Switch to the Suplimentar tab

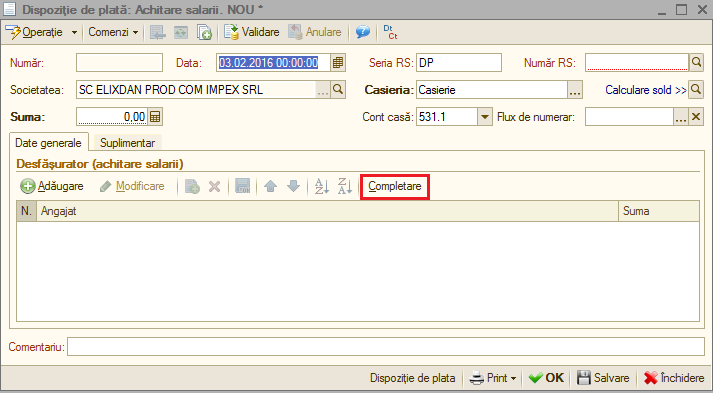click(x=127, y=143)
